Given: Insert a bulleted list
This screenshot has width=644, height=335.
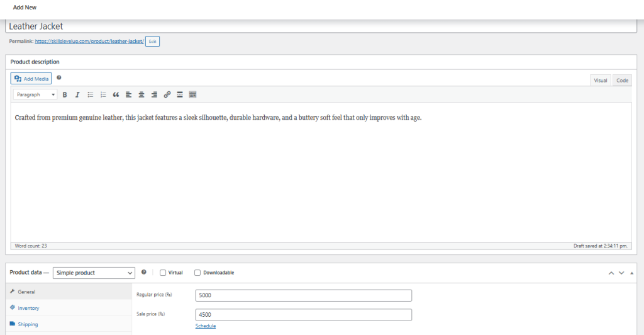Looking at the screenshot, I should pos(91,94).
